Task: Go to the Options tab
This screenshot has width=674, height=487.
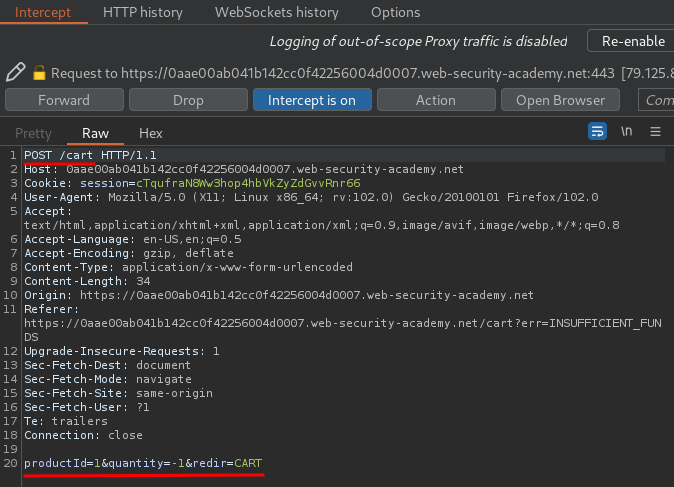Action: [x=395, y=12]
